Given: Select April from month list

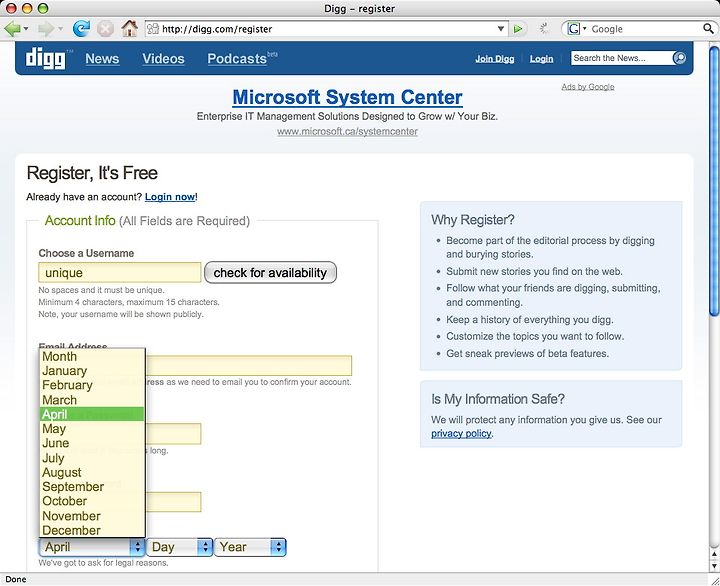Looking at the screenshot, I should (x=92, y=414).
